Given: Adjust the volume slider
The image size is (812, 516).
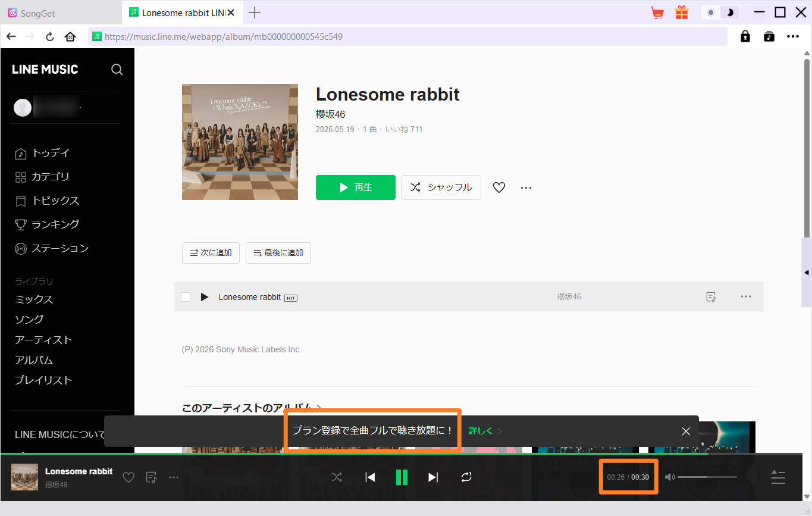Looking at the screenshot, I should 707,477.
